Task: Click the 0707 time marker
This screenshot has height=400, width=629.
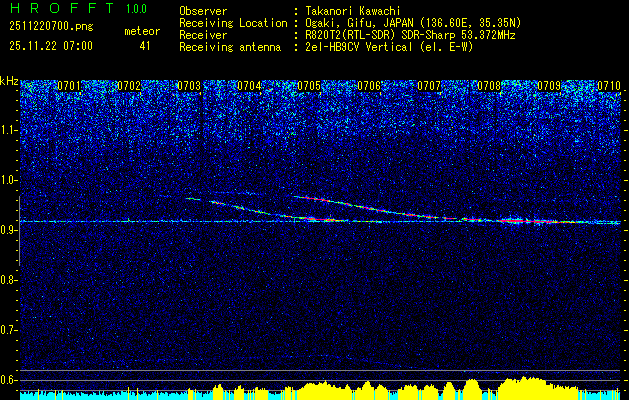Action: pos(429,86)
